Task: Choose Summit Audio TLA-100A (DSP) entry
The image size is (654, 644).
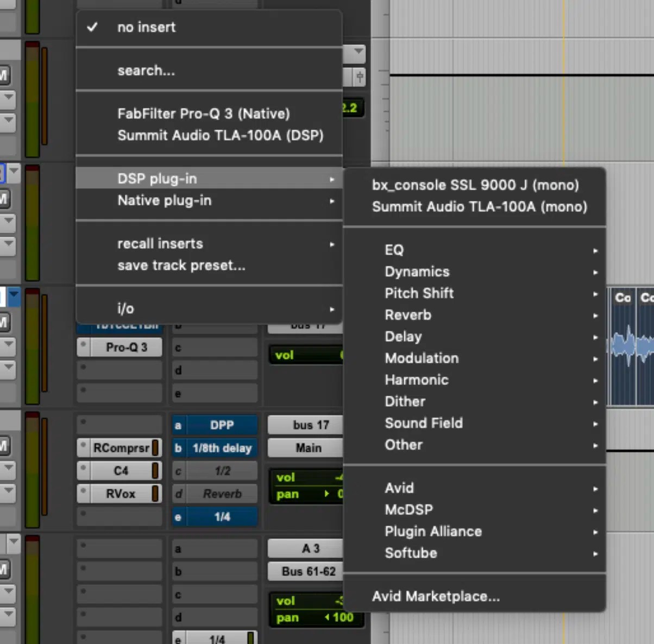Action: 209,135
